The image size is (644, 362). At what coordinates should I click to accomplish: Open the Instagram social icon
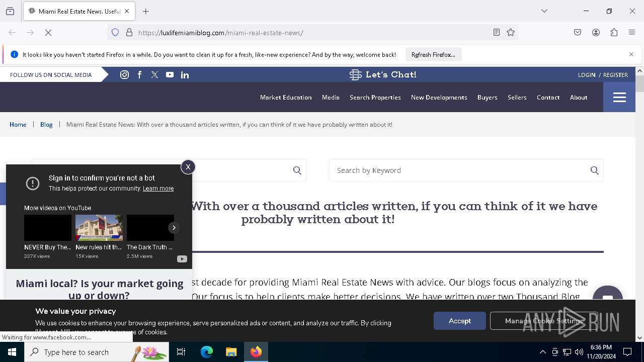click(x=124, y=74)
